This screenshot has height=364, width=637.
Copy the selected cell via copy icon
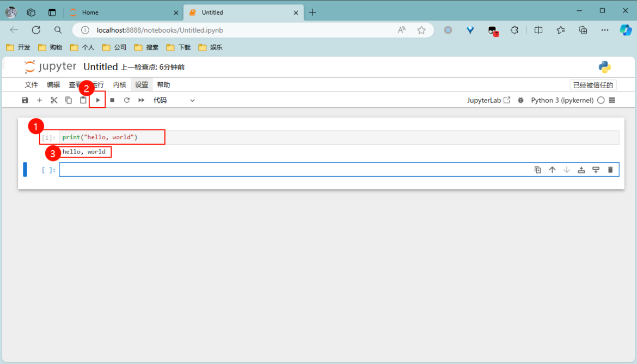[x=68, y=100]
